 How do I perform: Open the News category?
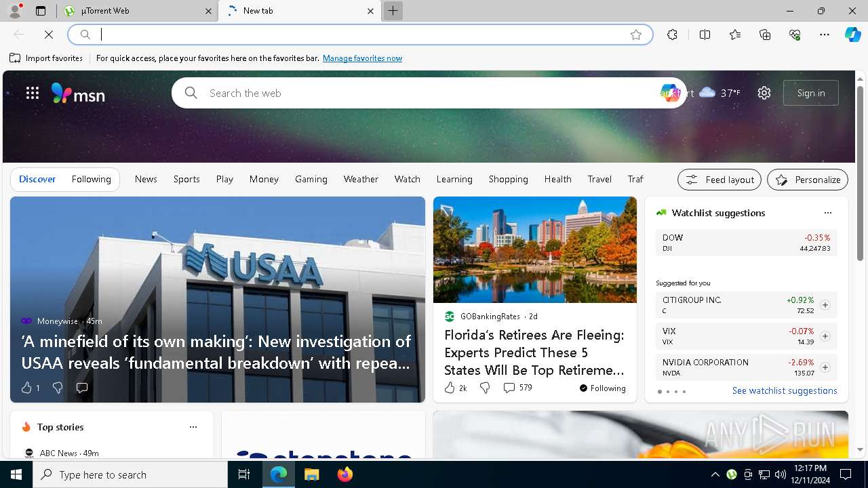146,179
